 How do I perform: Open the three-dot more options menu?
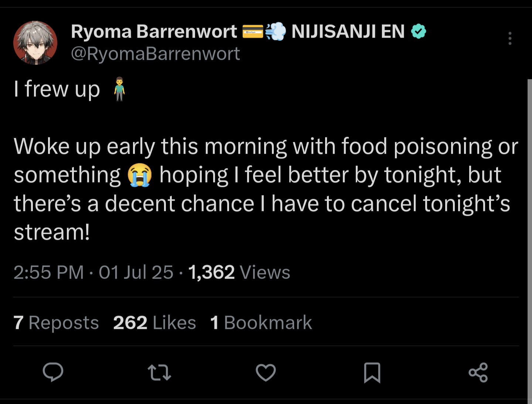coord(510,38)
